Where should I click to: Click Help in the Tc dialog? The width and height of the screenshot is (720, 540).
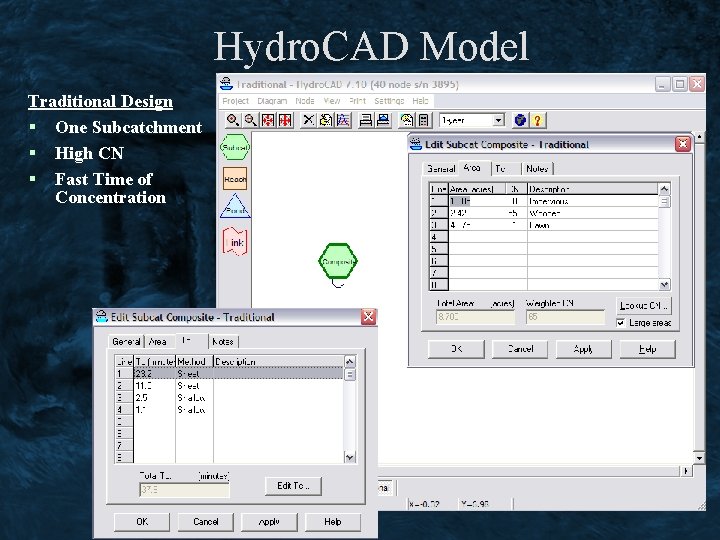point(333,522)
